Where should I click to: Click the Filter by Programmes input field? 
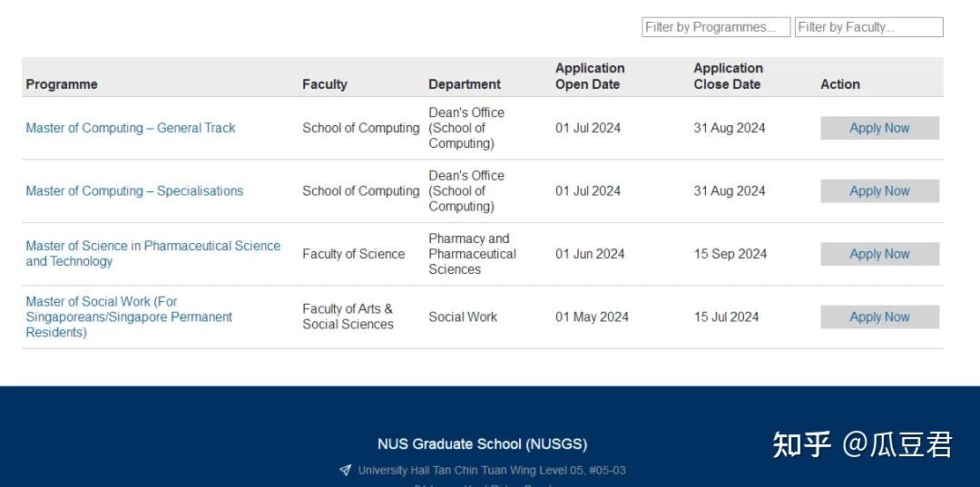(715, 27)
